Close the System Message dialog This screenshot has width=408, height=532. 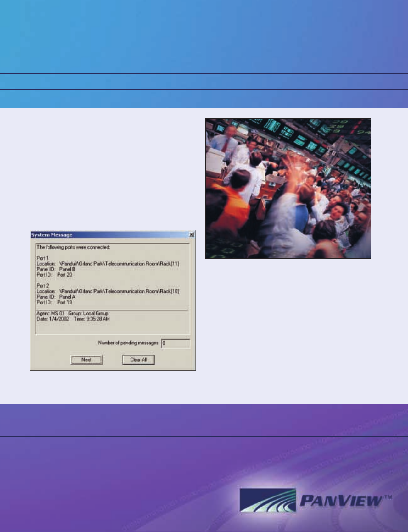[x=192, y=235]
